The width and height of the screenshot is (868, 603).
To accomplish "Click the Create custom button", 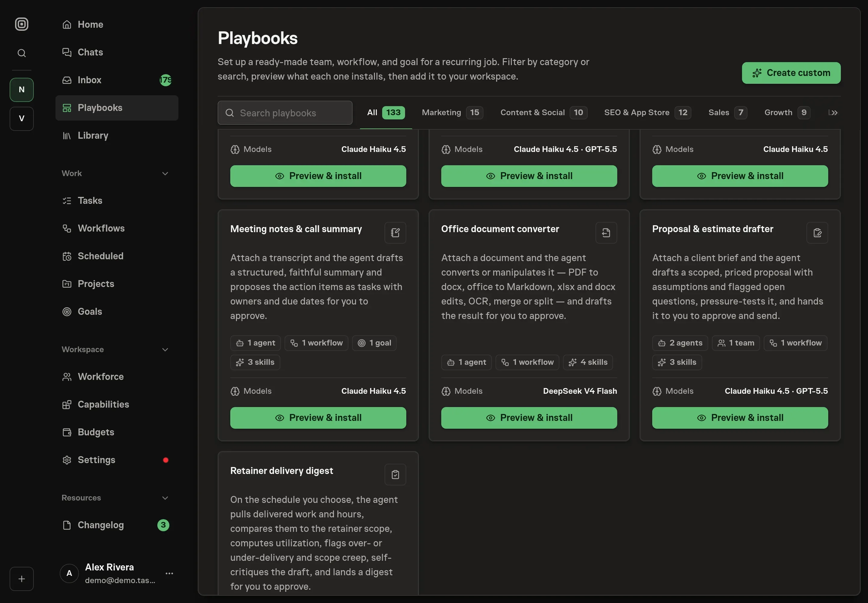I will tap(791, 73).
